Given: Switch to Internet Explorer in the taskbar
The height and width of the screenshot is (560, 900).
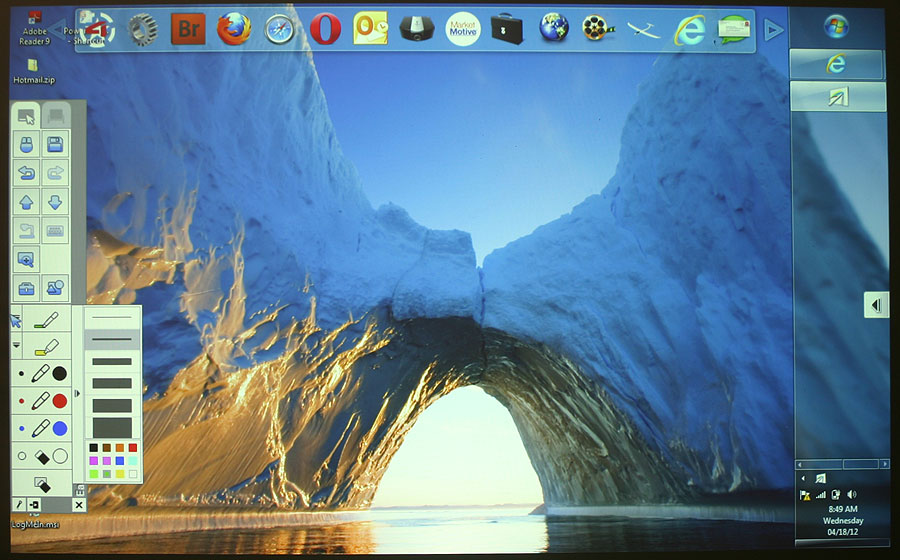Looking at the screenshot, I should pos(837,64).
